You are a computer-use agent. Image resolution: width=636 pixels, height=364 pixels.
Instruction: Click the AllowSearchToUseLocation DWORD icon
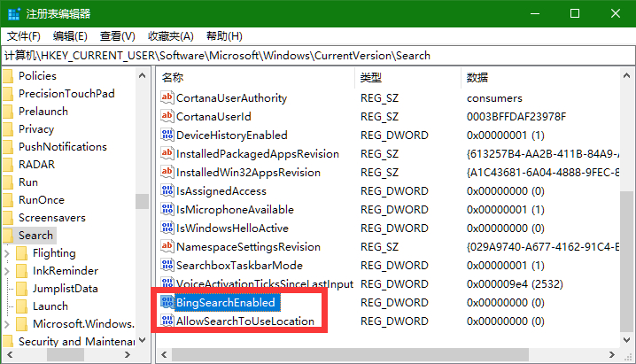[167, 321]
